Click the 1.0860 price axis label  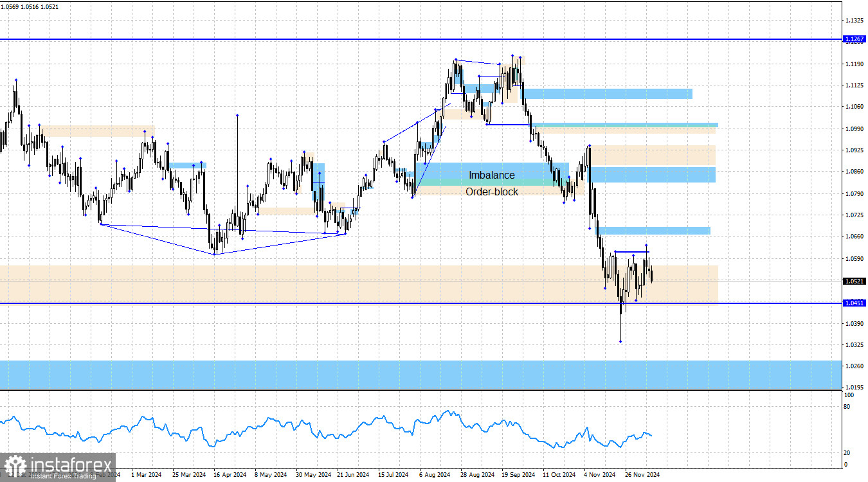pyautogui.click(x=855, y=172)
